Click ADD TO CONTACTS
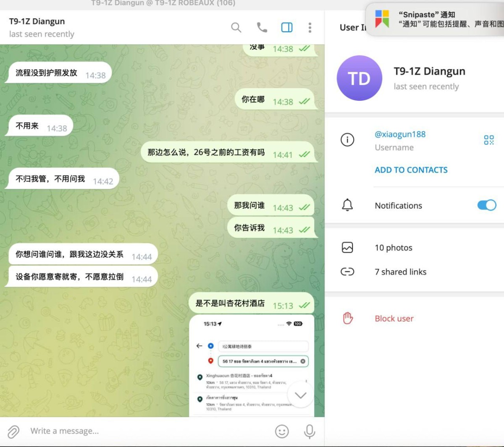Image resolution: width=504 pixels, height=447 pixels. 411,170
